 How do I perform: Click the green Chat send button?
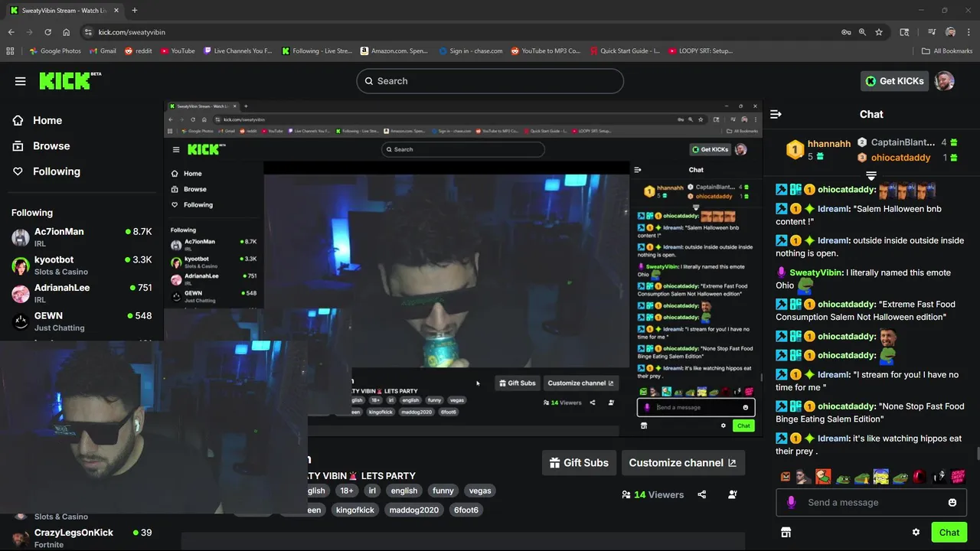[949, 533]
